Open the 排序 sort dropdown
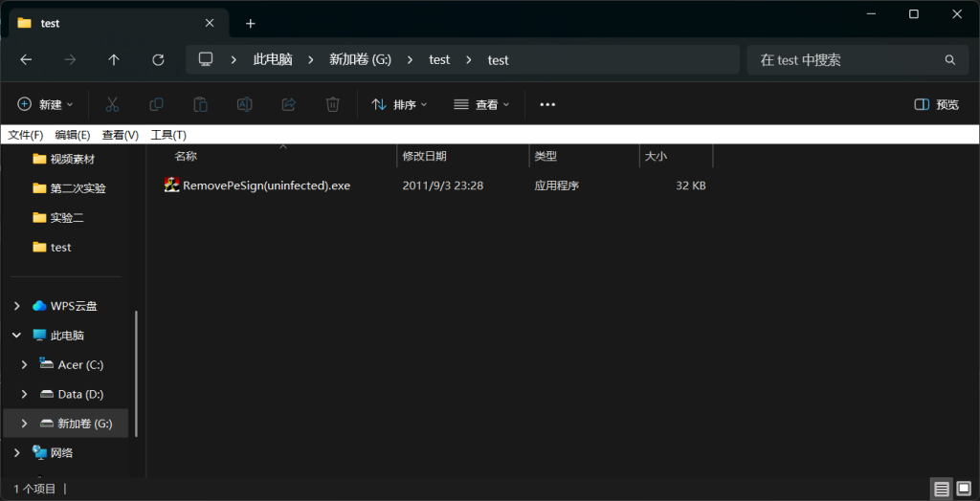Image resolution: width=980 pixels, height=501 pixels. tap(399, 104)
